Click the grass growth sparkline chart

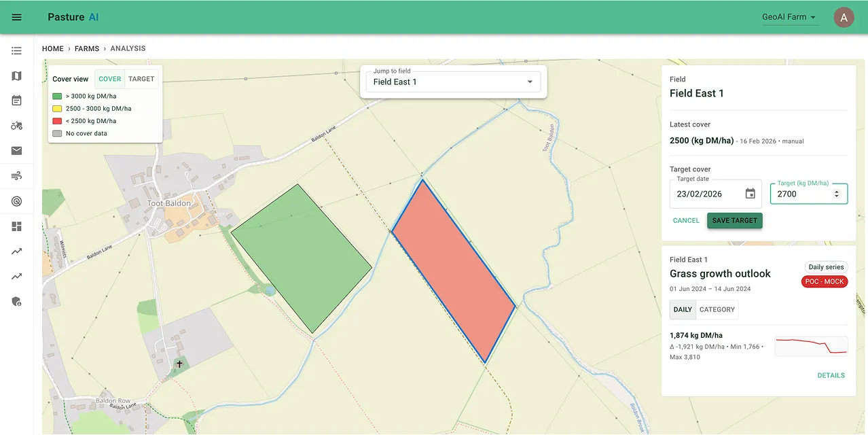[811, 346]
